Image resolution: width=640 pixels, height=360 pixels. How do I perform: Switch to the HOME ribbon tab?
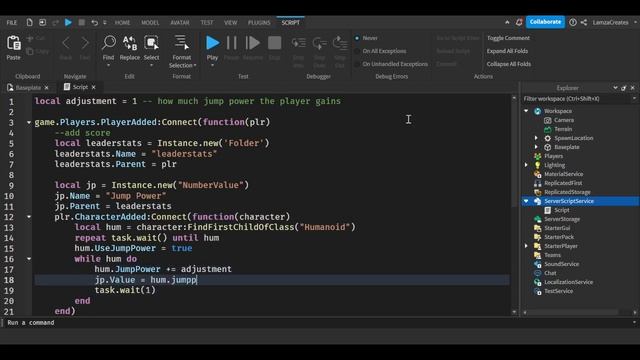[122, 22]
